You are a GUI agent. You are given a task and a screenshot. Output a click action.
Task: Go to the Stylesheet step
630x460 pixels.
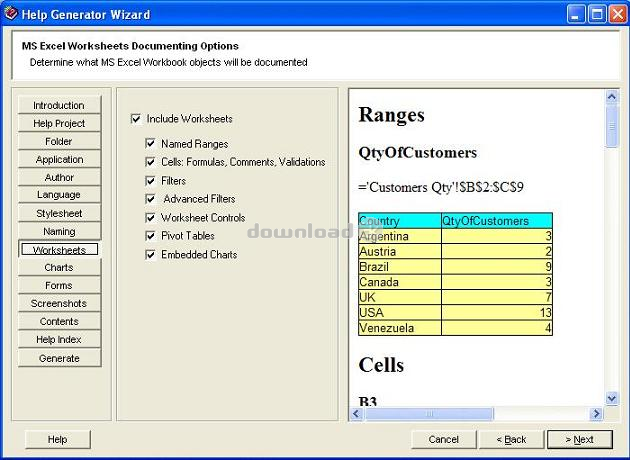pyautogui.click(x=59, y=213)
